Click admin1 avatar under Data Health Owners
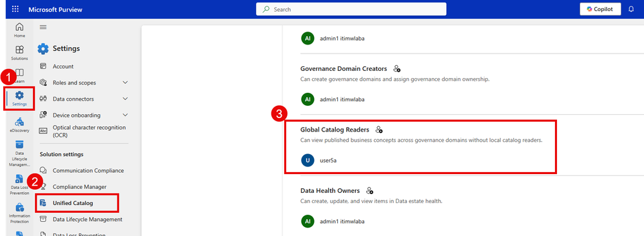 [x=307, y=221]
